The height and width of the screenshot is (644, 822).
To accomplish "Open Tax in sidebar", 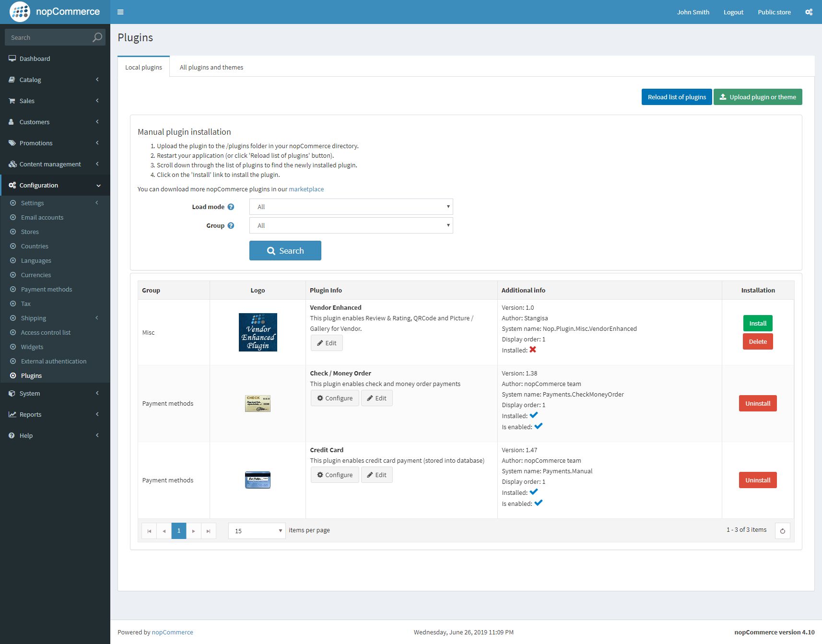I will click(55, 304).
